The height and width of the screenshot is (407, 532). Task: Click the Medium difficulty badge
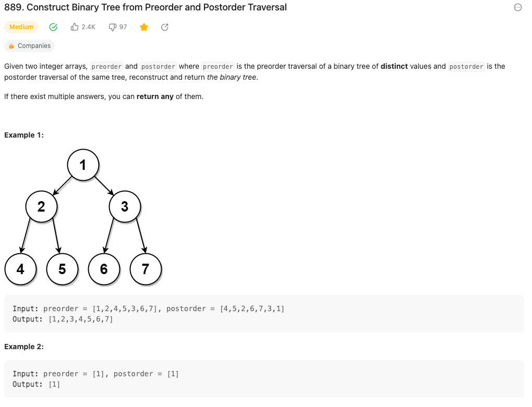(x=21, y=27)
